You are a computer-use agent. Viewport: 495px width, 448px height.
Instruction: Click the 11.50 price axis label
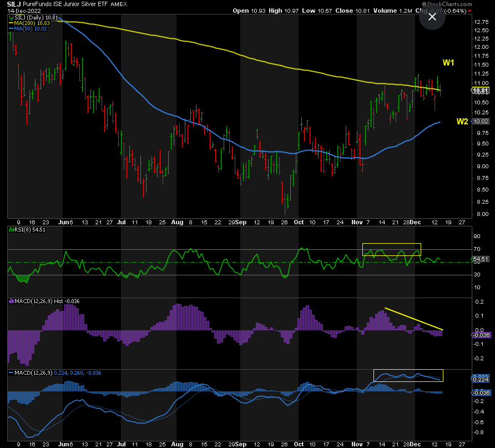pyautogui.click(x=481, y=65)
